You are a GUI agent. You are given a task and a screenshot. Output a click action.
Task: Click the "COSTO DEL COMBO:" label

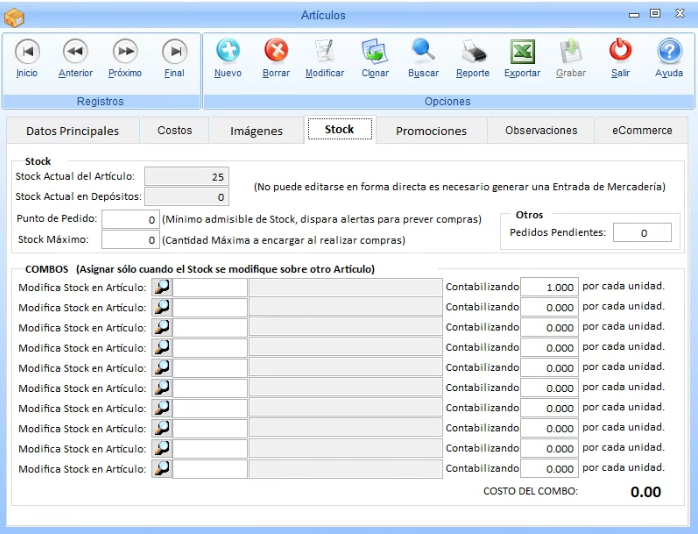[530, 491]
